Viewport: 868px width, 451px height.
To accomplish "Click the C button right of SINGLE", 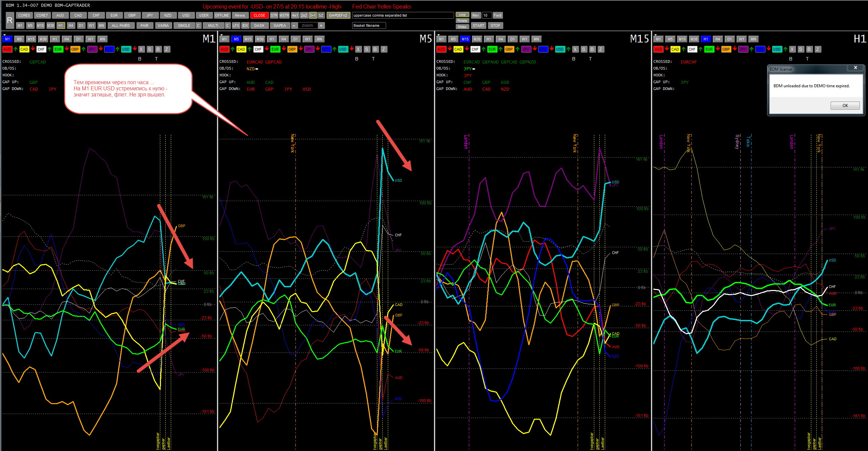I will (198, 25).
